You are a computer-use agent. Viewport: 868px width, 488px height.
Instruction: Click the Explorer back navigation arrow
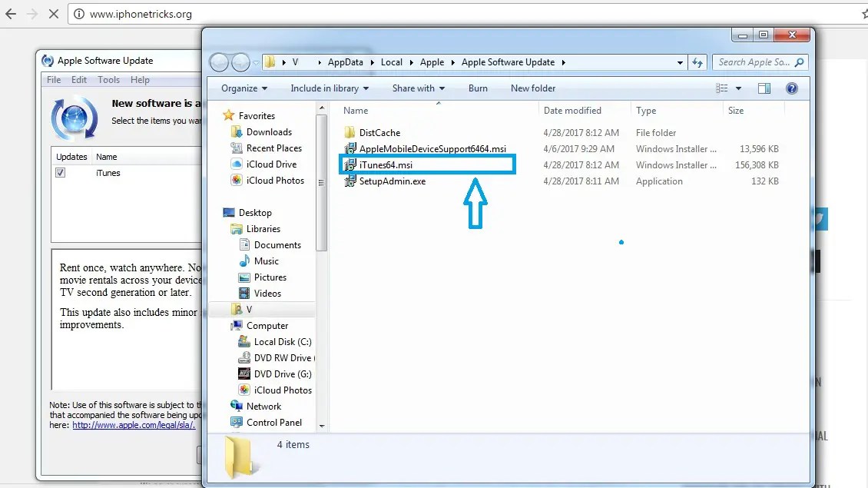point(219,62)
